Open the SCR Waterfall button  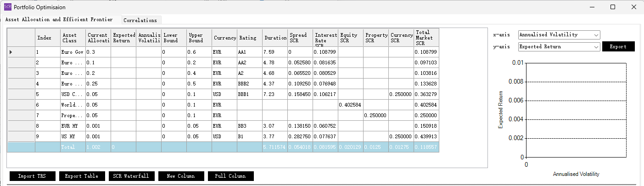coord(131,176)
